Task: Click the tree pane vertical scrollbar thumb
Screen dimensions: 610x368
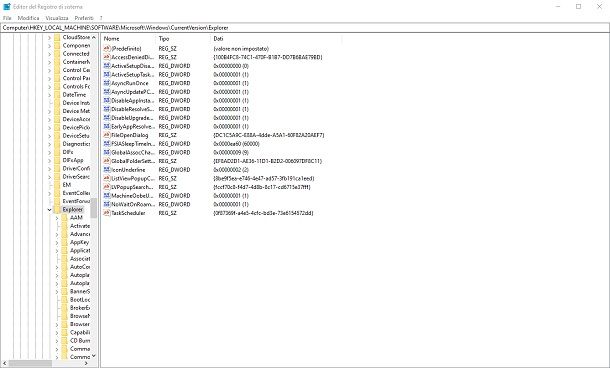Action: [x=94, y=208]
